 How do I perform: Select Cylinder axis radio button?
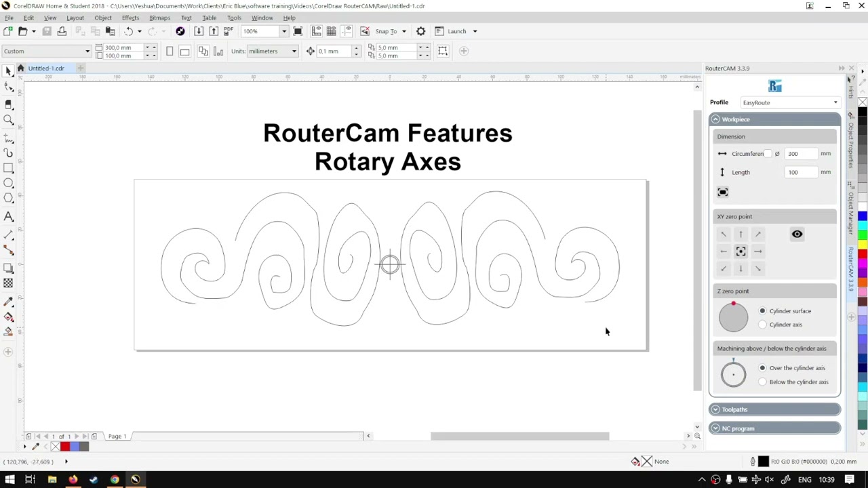762,325
